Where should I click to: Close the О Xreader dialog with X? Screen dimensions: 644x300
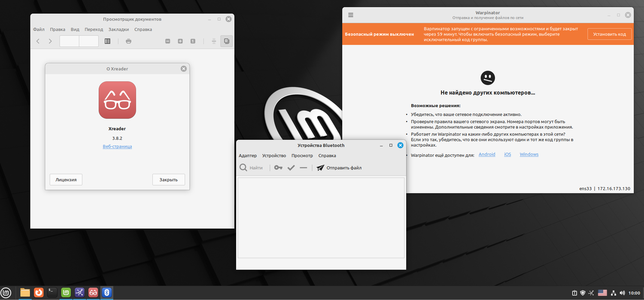[184, 69]
